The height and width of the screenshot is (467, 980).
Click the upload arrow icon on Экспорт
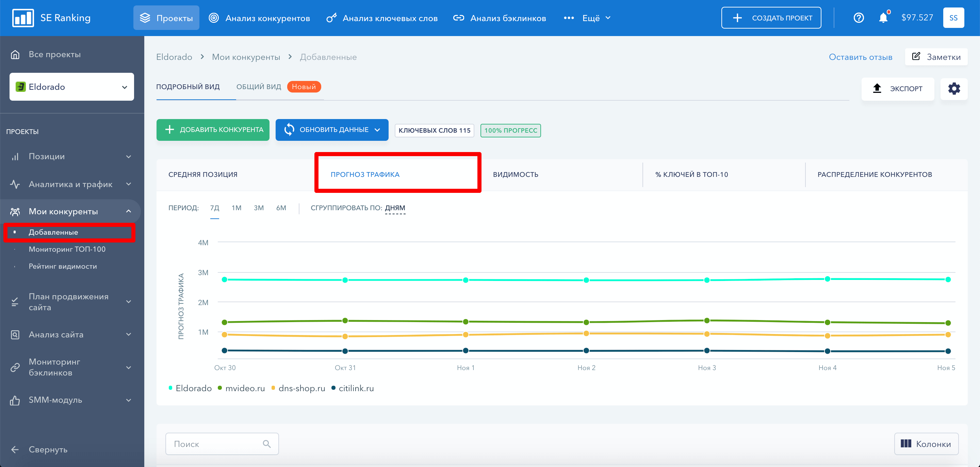[877, 88]
